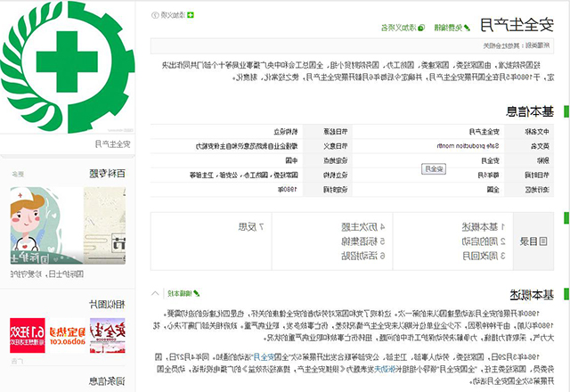Click the 增强企业自我防范意识和自主保安能力 value
The image size is (570, 392).
[247, 146]
